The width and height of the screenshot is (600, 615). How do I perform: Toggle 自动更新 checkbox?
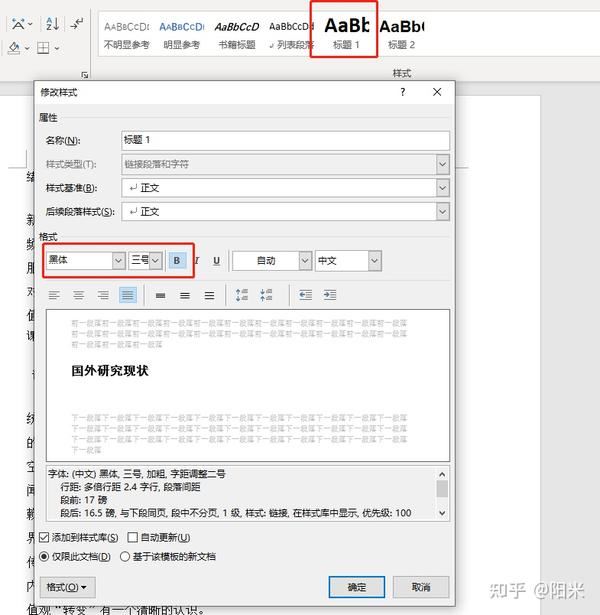coord(133,537)
